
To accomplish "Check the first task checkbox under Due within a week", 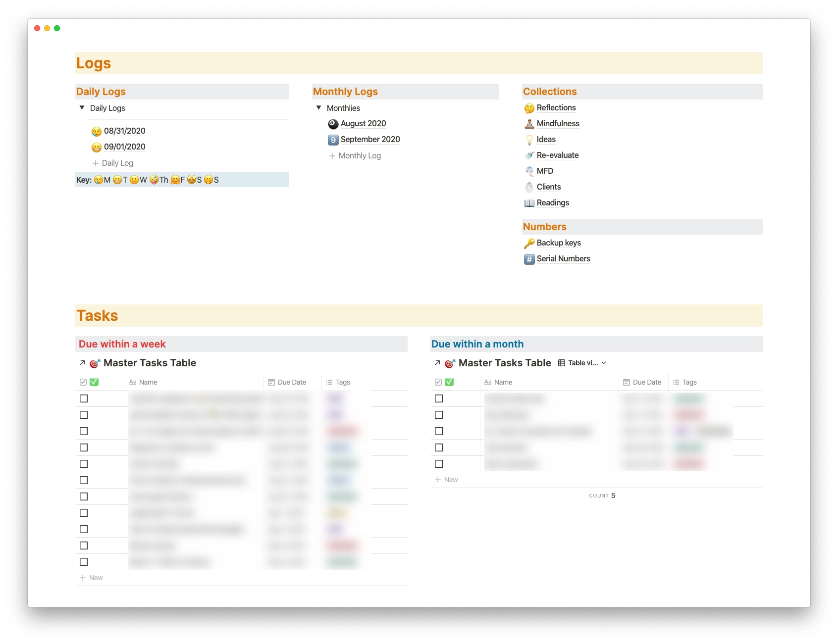I will click(84, 398).
